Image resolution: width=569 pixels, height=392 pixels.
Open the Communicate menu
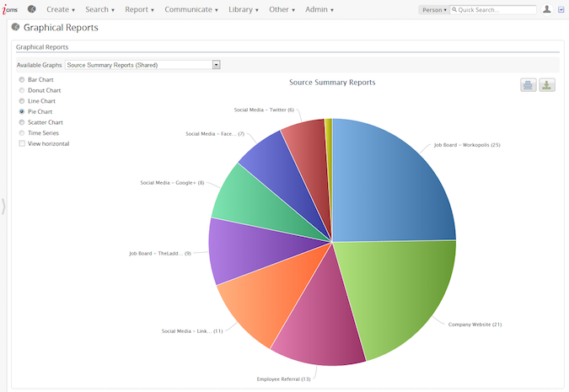[x=191, y=9]
